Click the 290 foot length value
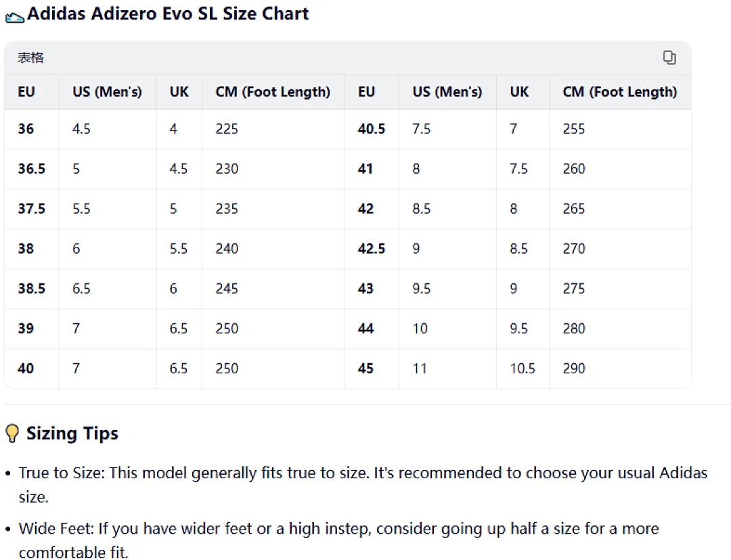Viewport: 731px width, 560px height. (573, 369)
